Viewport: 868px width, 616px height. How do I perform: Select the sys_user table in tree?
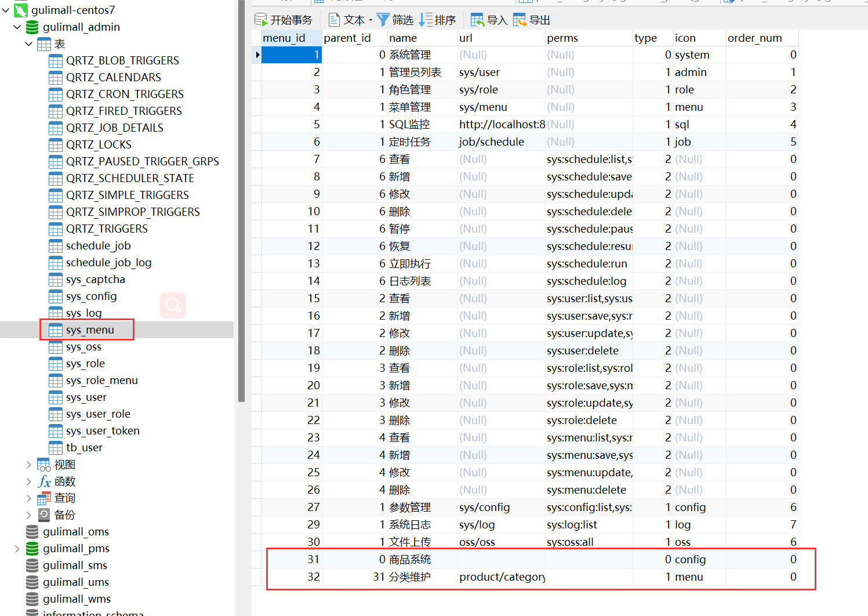pos(86,397)
